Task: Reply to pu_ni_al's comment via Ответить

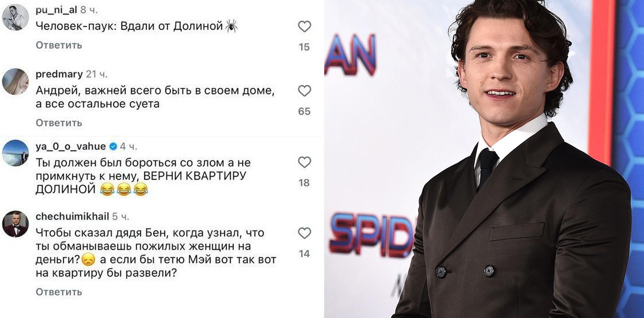Action: pos(59,45)
